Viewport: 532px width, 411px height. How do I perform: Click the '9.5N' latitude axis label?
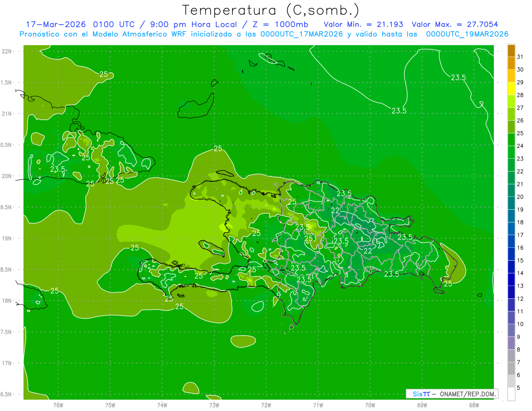click(7, 207)
